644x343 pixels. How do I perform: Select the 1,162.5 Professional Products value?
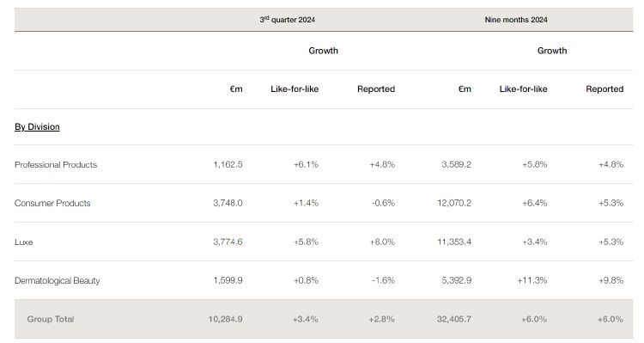pyautogui.click(x=228, y=164)
